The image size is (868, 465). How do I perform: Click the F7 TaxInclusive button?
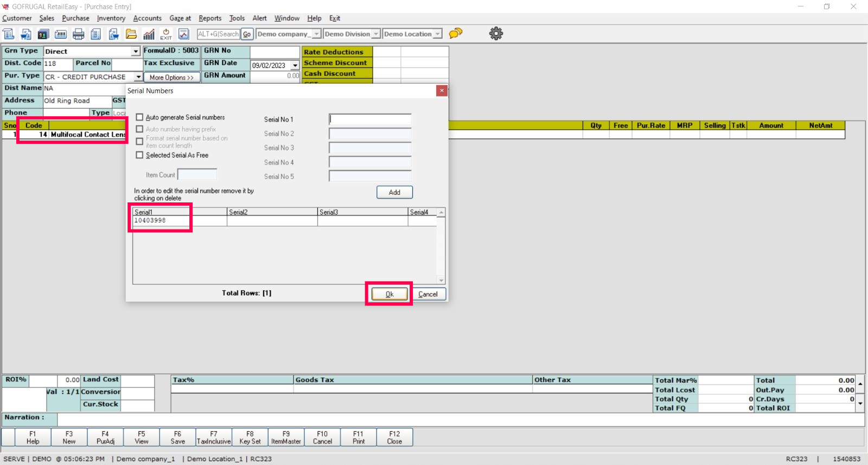click(x=214, y=437)
